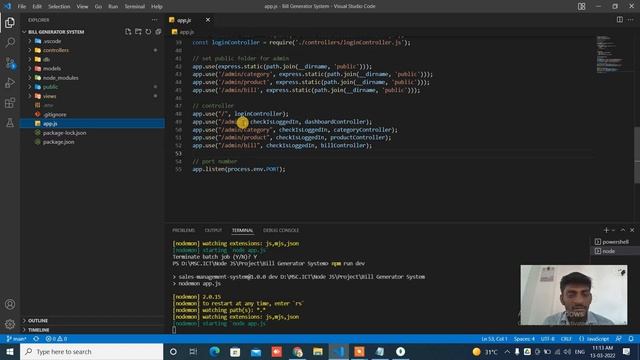
Task: Close the app.js editor tab
Action: (x=208, y=20)
